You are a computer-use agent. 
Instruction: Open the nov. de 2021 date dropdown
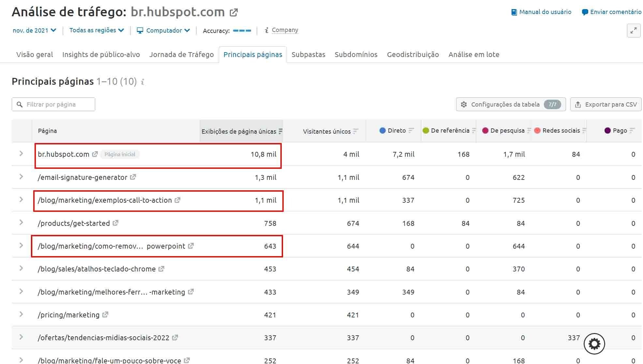click(x=34, y=30)
